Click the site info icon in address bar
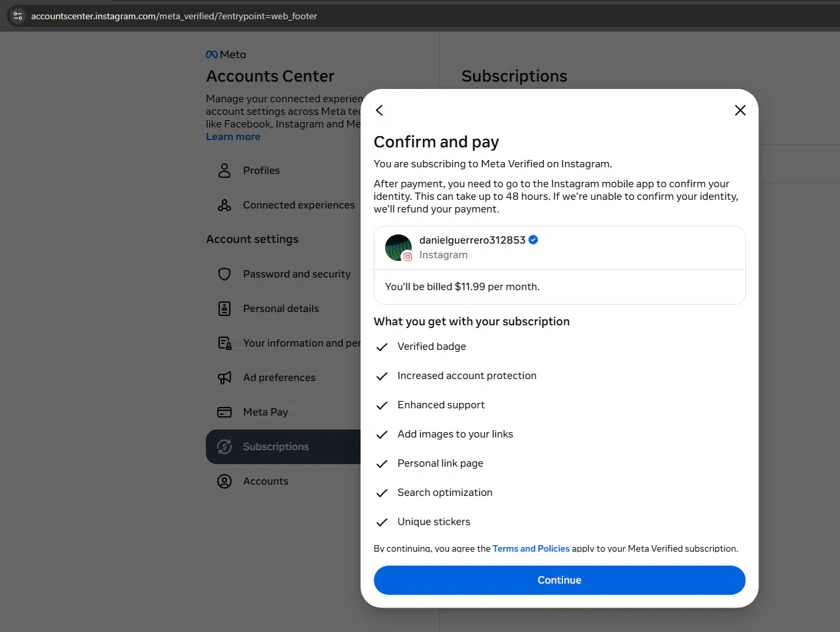 (x=18, y=16)
